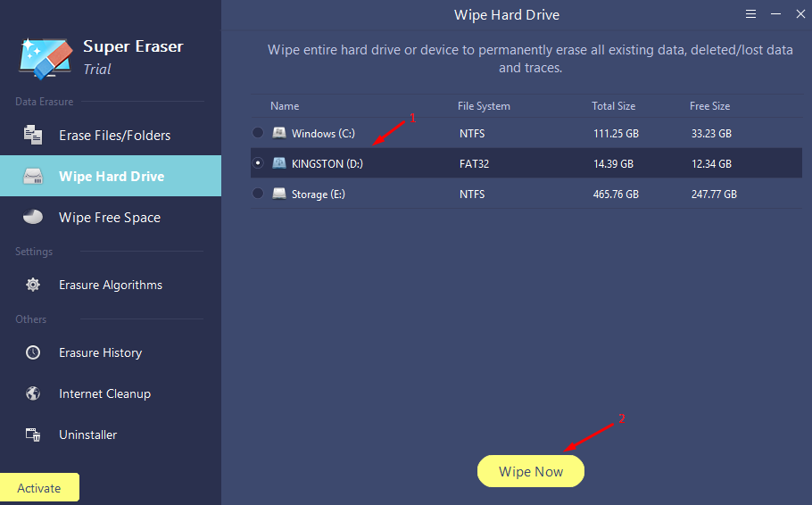This screenshot has height=505, width=812.
Task: Click the FAT32 file system cell
Action: pyautogui.click(x=474, y=163)
